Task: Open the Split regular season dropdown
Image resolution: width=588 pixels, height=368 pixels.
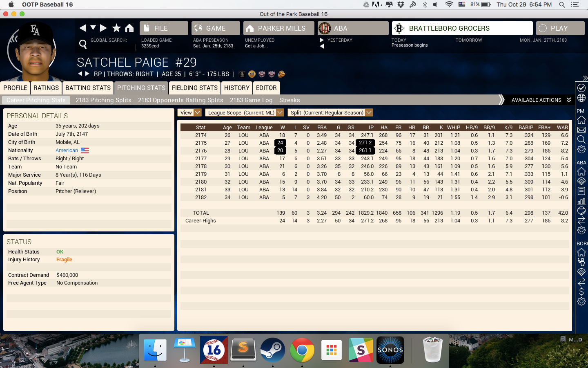Action: [x=330, y=112]
